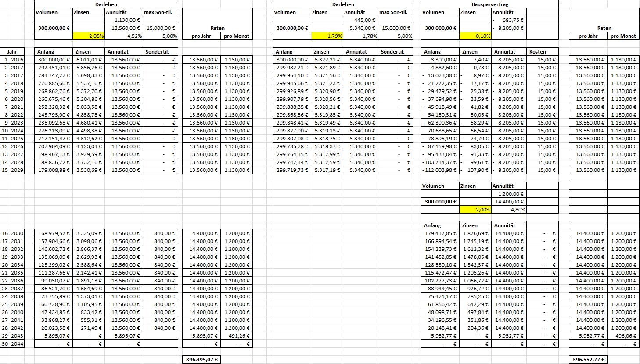Select the monthly rate cell 491,26 €
The width and height of the screenshot is (640, 364).
pos(237,336)
